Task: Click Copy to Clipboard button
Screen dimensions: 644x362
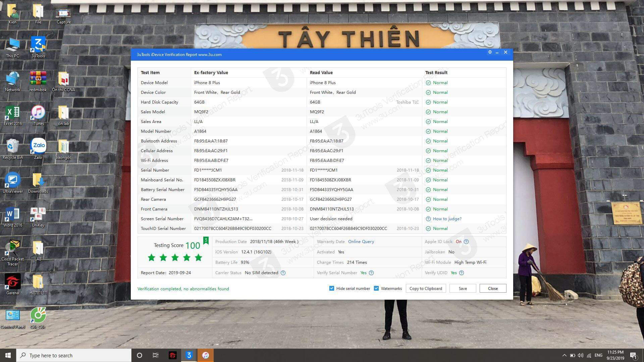Action: [426, 288]
